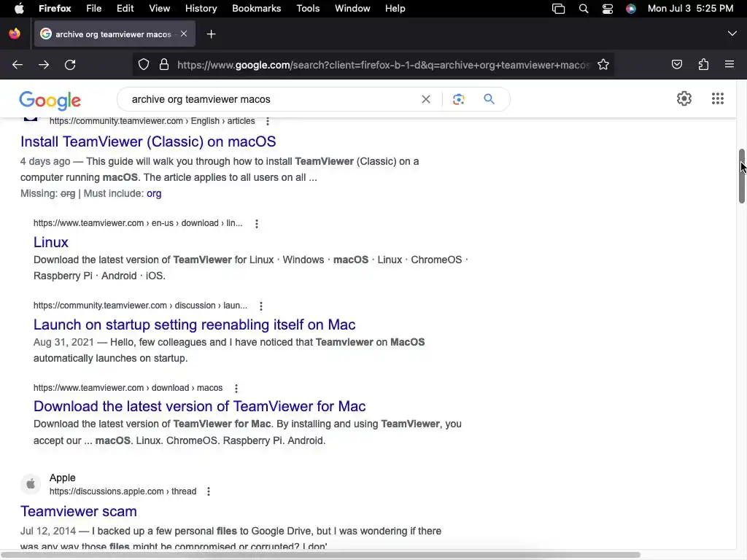Click the Google search text field

(x=271, y=99)
